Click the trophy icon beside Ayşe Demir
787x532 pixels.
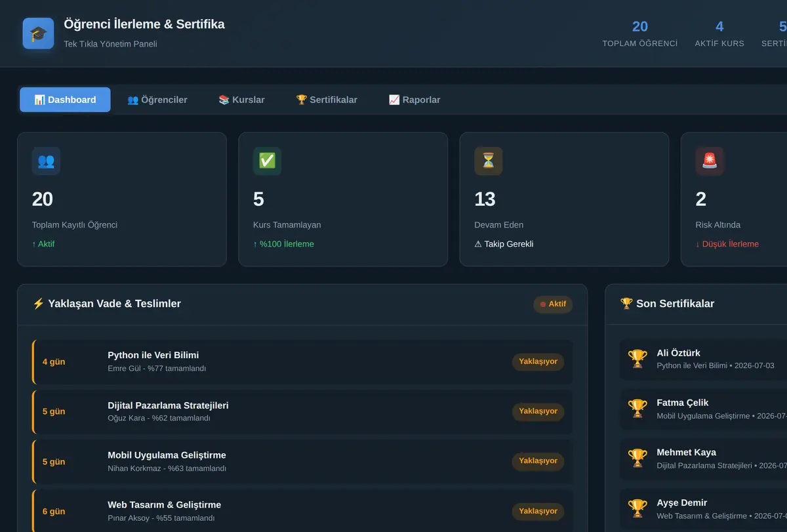tap(637, 508)
